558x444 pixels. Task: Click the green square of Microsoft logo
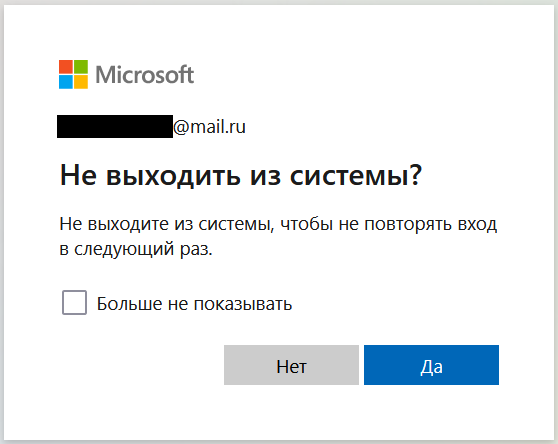click(81, 67)
